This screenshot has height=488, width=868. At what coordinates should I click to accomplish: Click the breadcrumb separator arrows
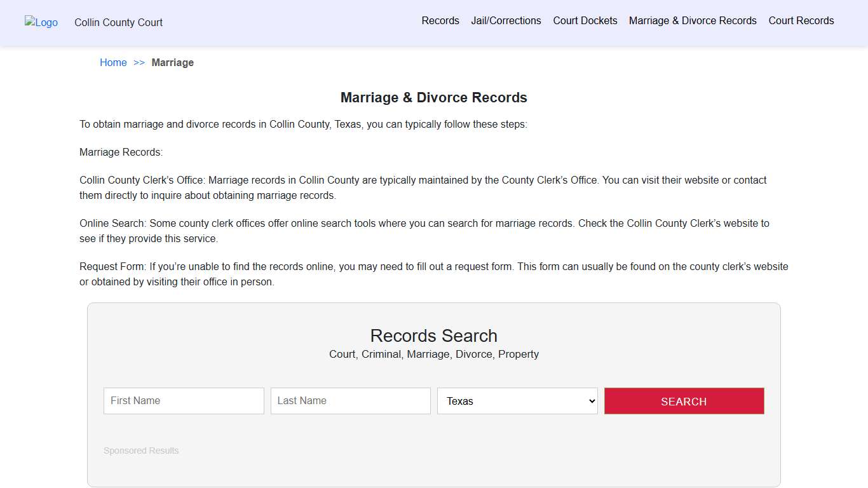139,62
